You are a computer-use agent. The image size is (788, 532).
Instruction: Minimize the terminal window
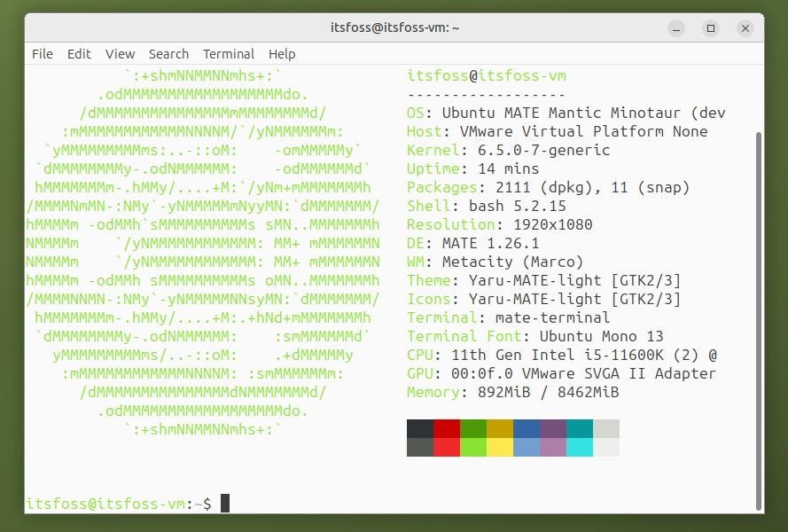tap(675, 27)
